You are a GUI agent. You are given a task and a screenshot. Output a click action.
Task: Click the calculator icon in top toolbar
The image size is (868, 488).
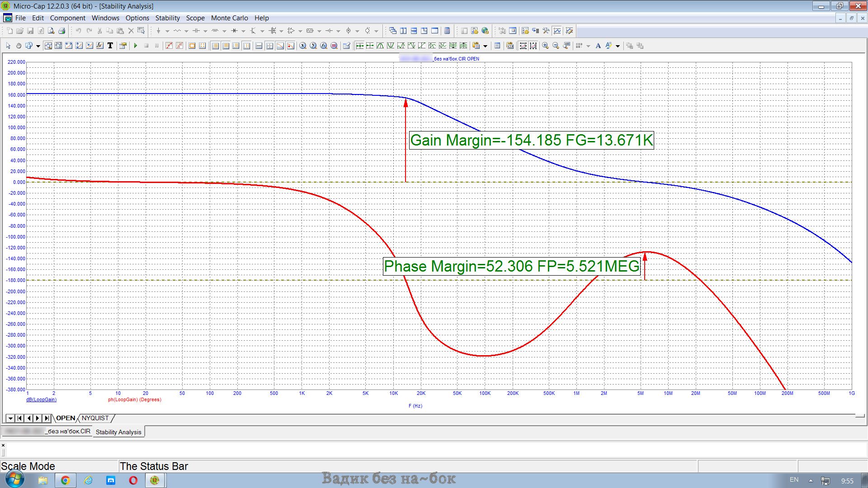(447, 31)
